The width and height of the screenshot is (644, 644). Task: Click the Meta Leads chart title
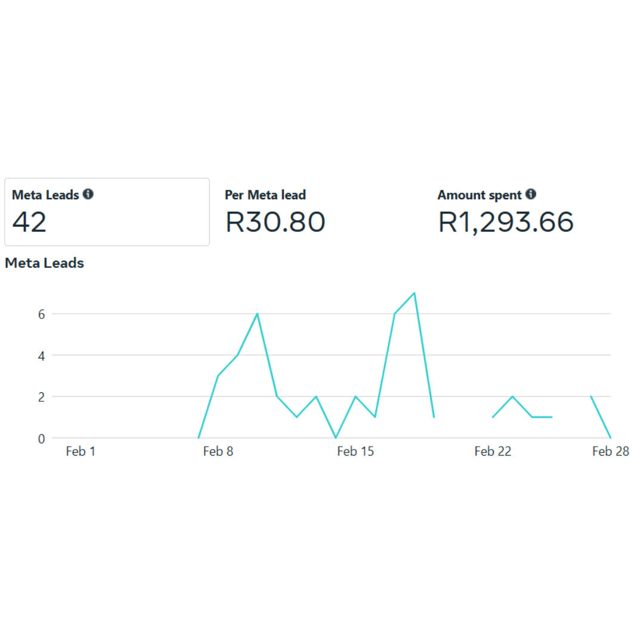coord(44,263)
